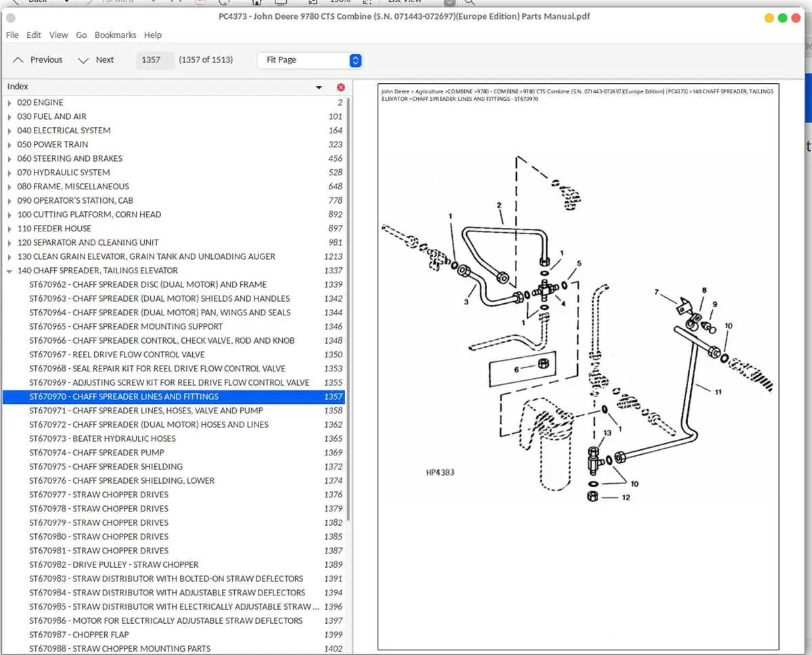The image size is (812, 655).
Task: Close the Index side pane
Action: tap(340, 87)
